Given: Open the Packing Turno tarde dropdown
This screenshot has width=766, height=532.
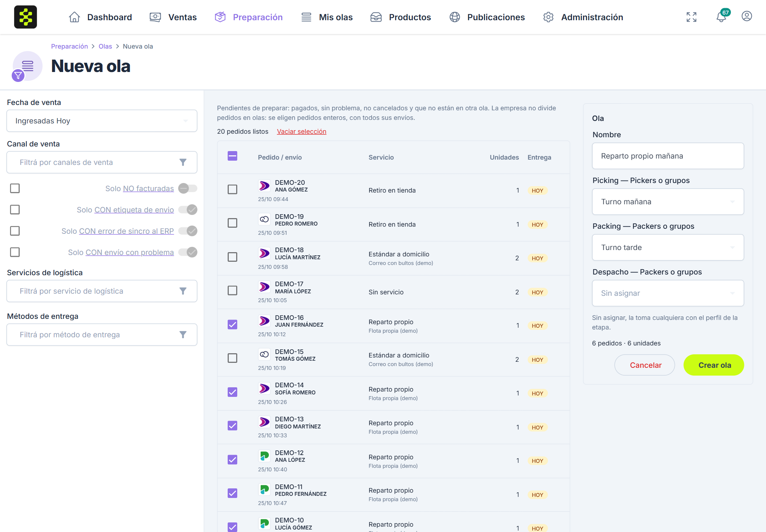Looking at the screenshot, I should point(668,248).
